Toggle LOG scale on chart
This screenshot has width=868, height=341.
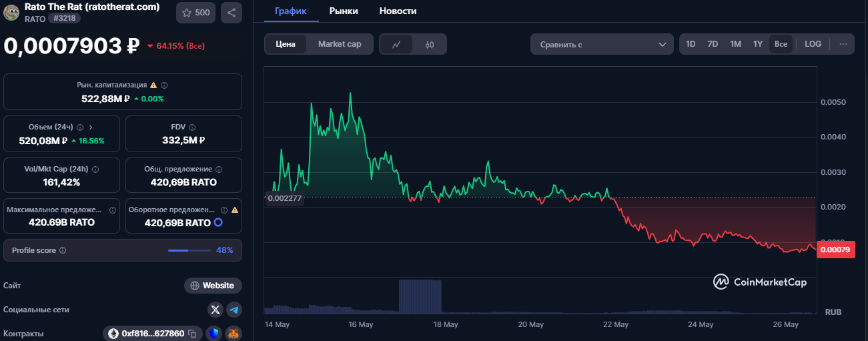(813, 44)
